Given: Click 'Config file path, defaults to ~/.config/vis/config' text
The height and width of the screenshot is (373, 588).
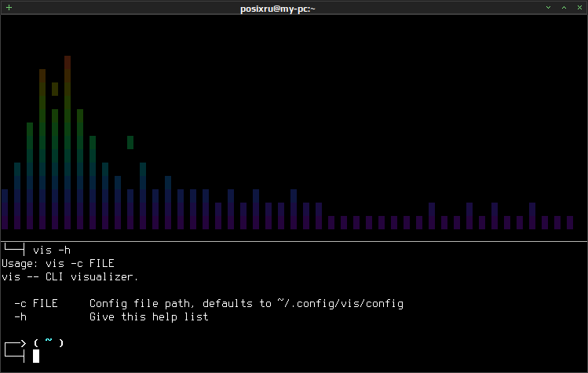Looking at the screenshot, I should coord(247,304).
